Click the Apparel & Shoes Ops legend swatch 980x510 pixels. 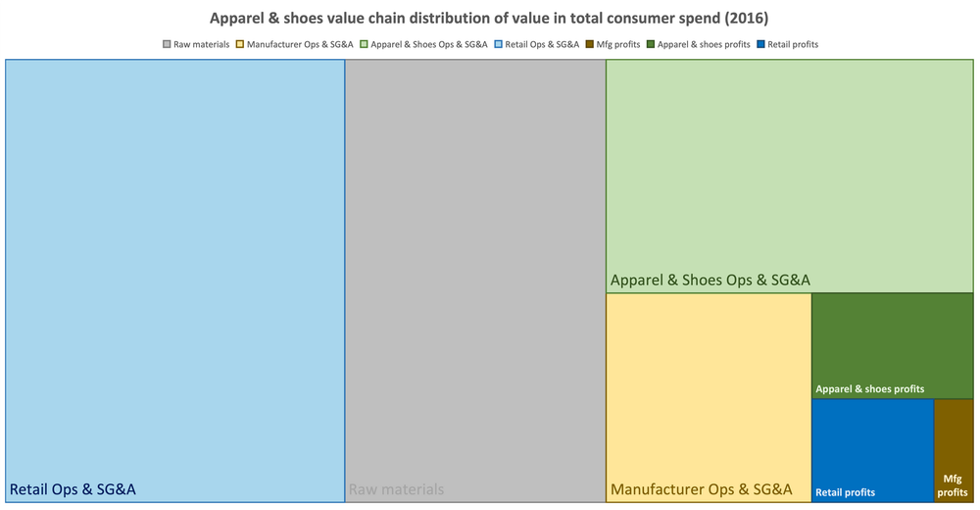pyautogui.click(x=364, y=44)
